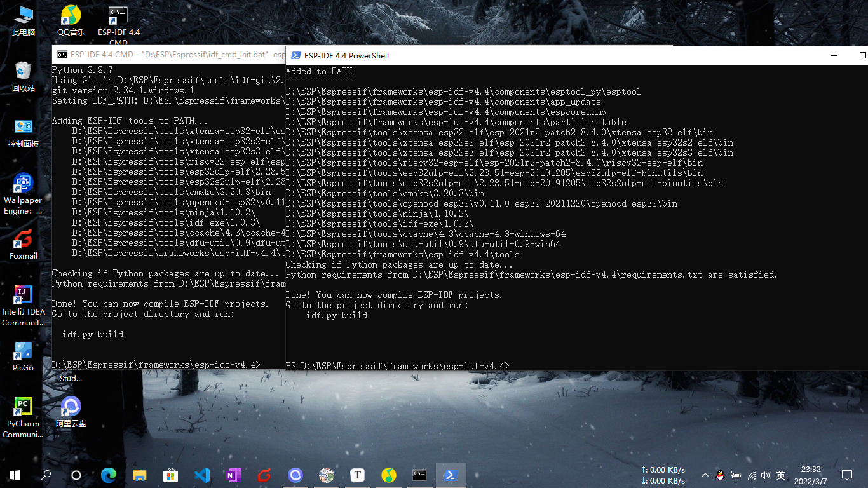Open Cortana circle on the taskbar
Image resolution: width=868 pixels, height=488 pixels.
(76, 475)
